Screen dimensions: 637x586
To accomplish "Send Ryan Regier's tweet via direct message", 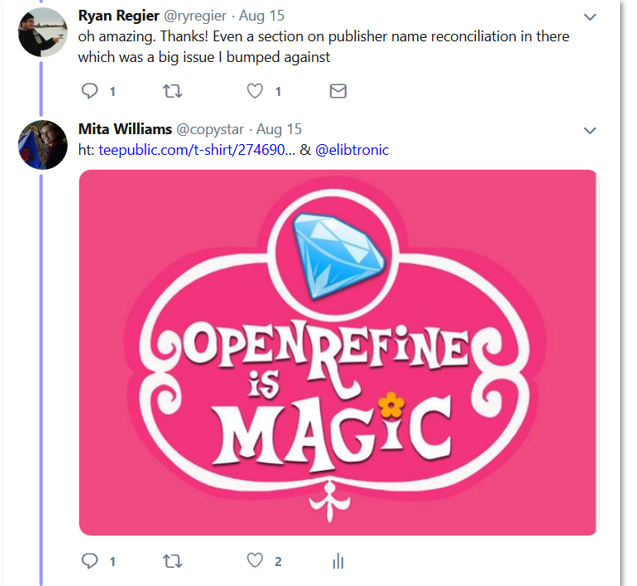I will (338, 91).
